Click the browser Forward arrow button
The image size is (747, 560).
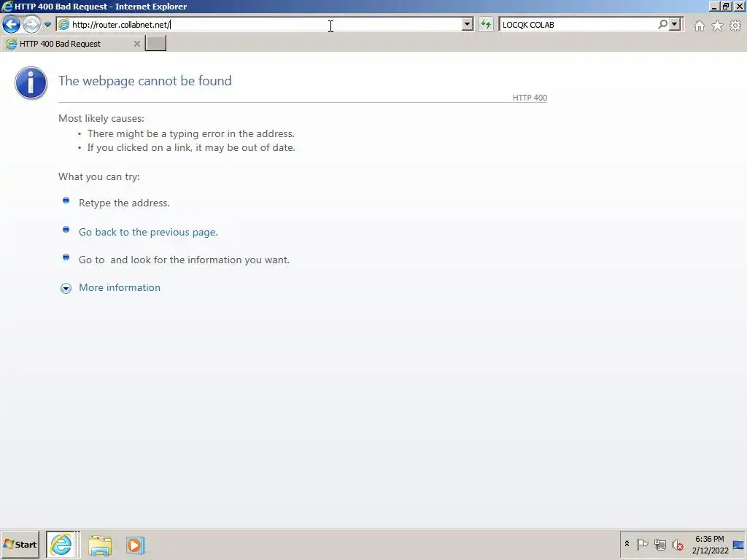coord(31,24)
